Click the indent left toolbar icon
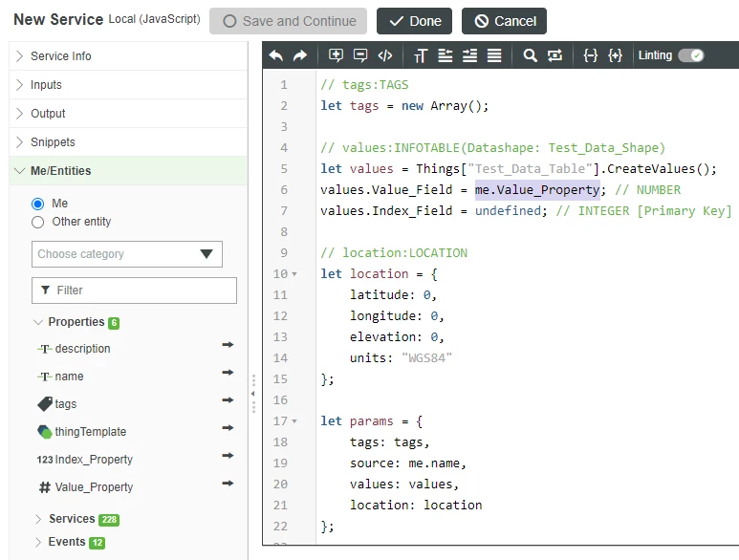The image size is (739, 560). (x=445, y=55)
